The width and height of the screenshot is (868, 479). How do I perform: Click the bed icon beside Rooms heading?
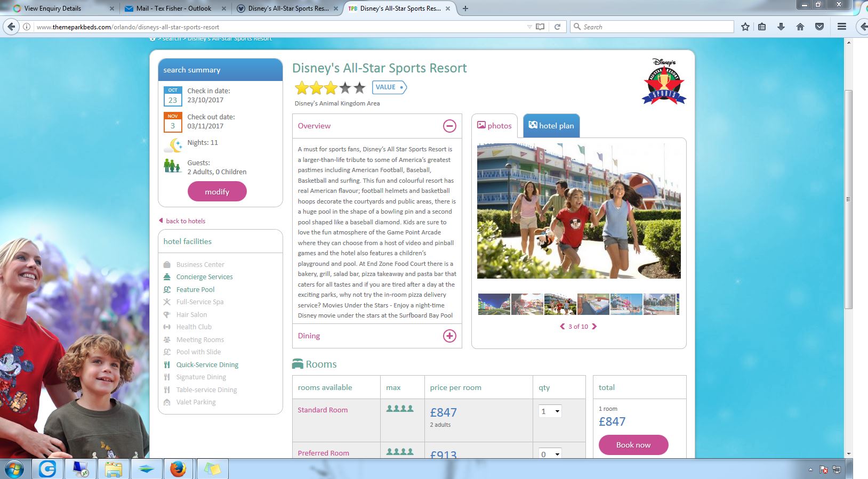pyautogui.click(x=298, y=364)
